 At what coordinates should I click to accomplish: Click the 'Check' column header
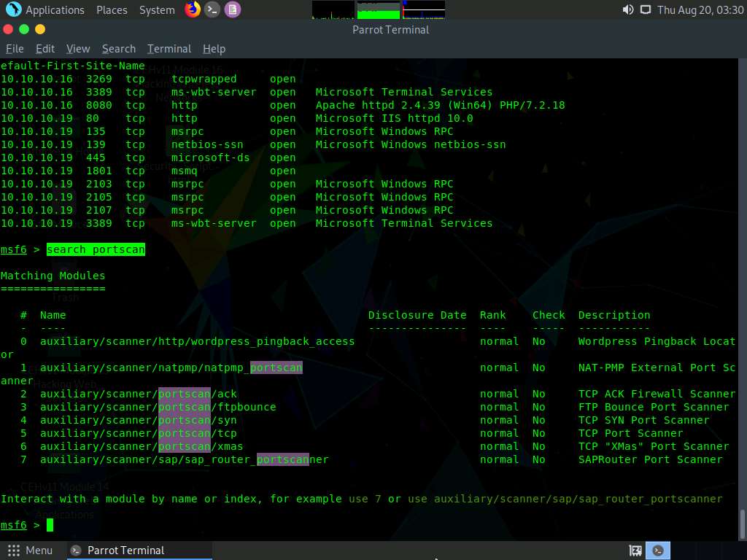pyautogui.click(x=549, y=315)
